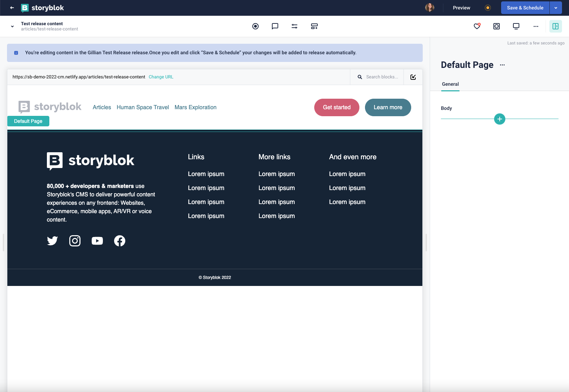Click the left preview resize handle
Screen dimensions: 569x392
point(3,243)
